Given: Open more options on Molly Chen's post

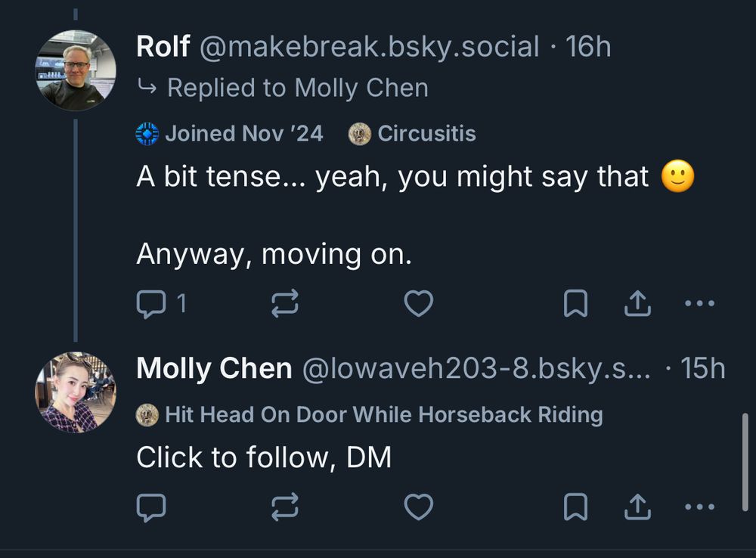Looking at the screenshot, I should [699, 507].
